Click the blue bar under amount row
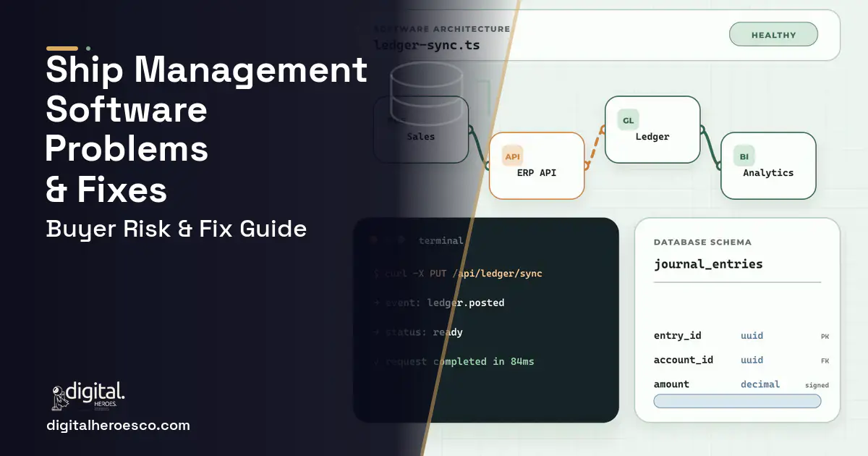 click(x=737, y=401)
